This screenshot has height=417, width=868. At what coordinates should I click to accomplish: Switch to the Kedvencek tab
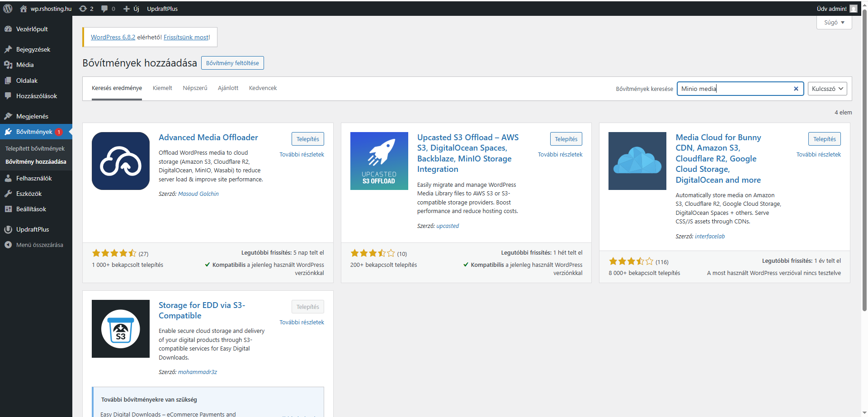(263, 88)
